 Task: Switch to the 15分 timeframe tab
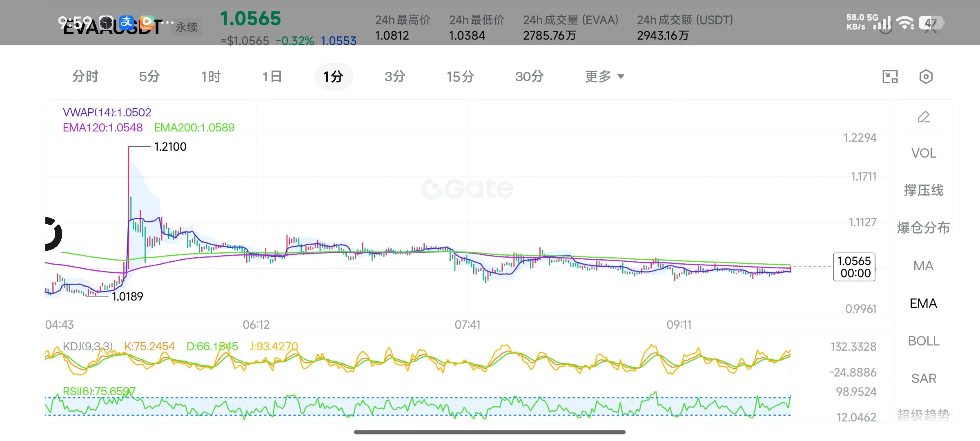coord(460,76)
